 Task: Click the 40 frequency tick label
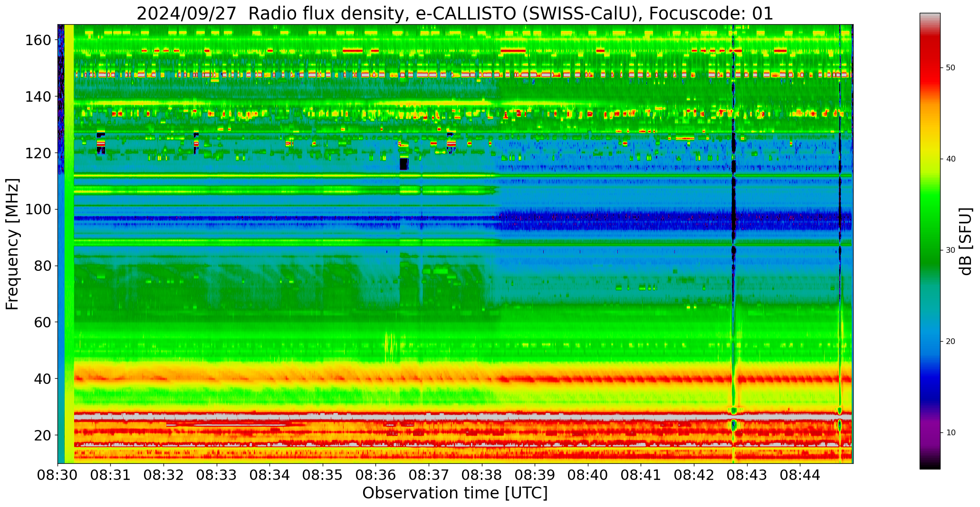click(x=43, y=379)
